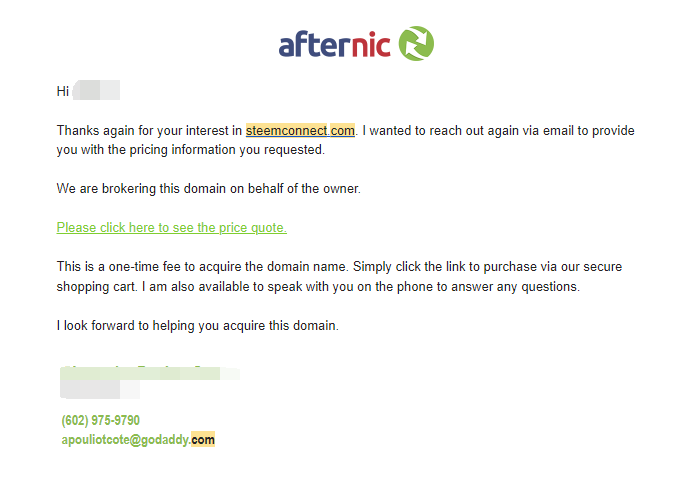The image size is (673, 478).
Task: Click the blurred green sender name in signature
Action: 149,372
